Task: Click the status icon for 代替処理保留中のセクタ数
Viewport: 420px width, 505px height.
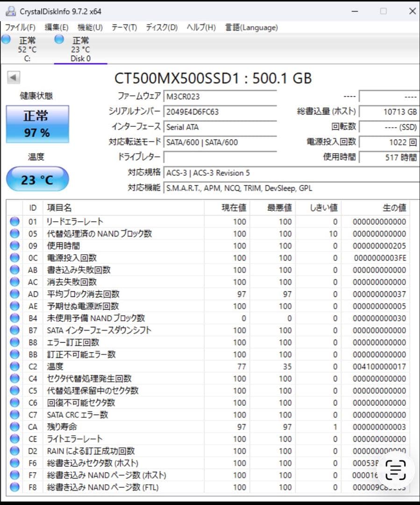Action: tap(14, 390)
